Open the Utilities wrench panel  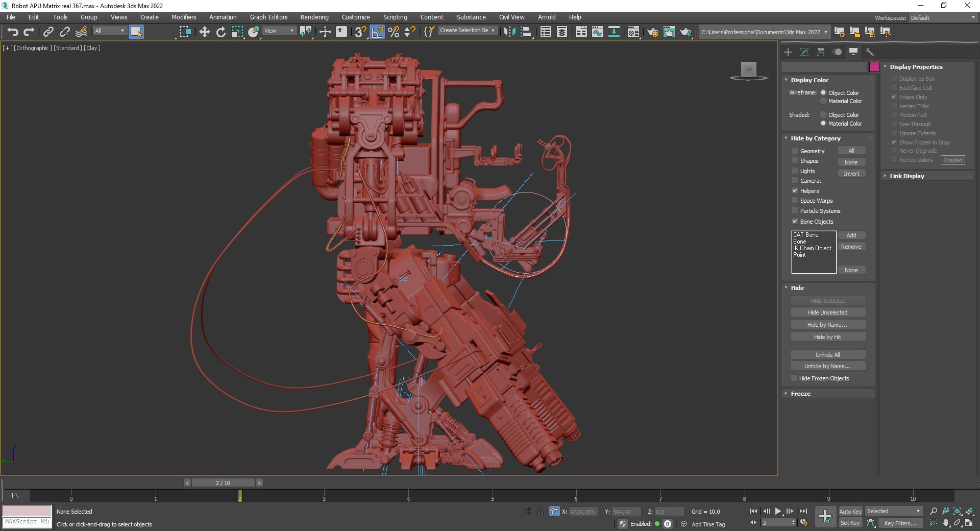pyautogui.click(x=870, y=52)
